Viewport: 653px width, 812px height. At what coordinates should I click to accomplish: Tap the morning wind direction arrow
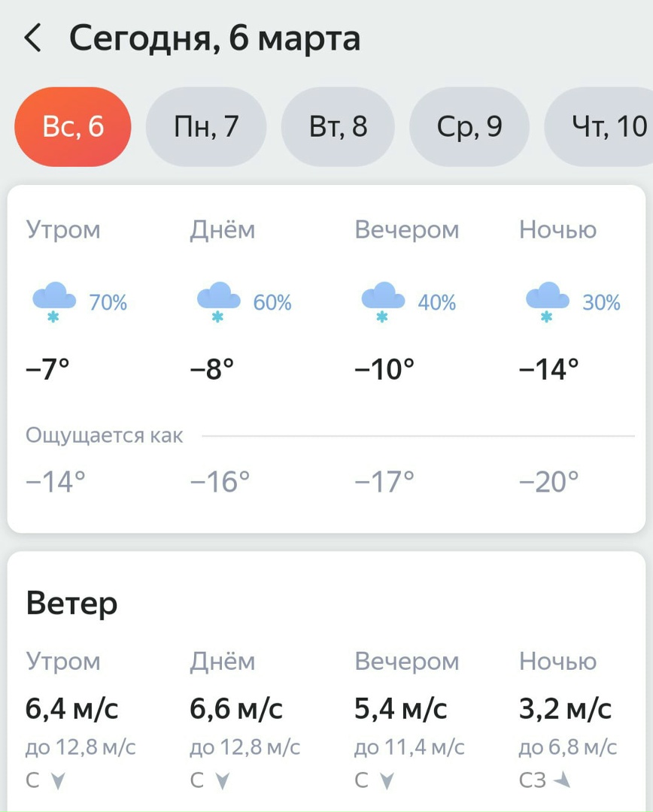[x=58, y=781]
